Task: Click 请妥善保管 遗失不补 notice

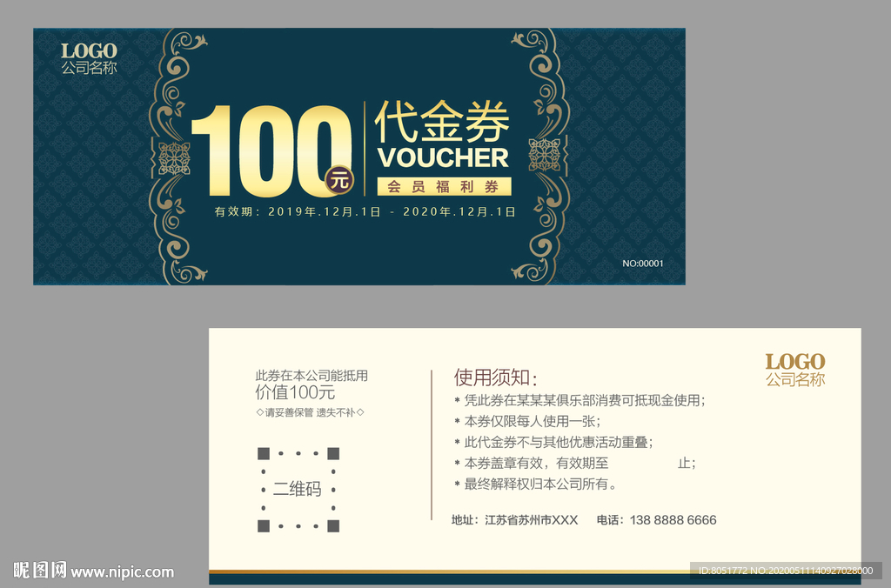Action: pyautogui.click(x=311, y=412)
